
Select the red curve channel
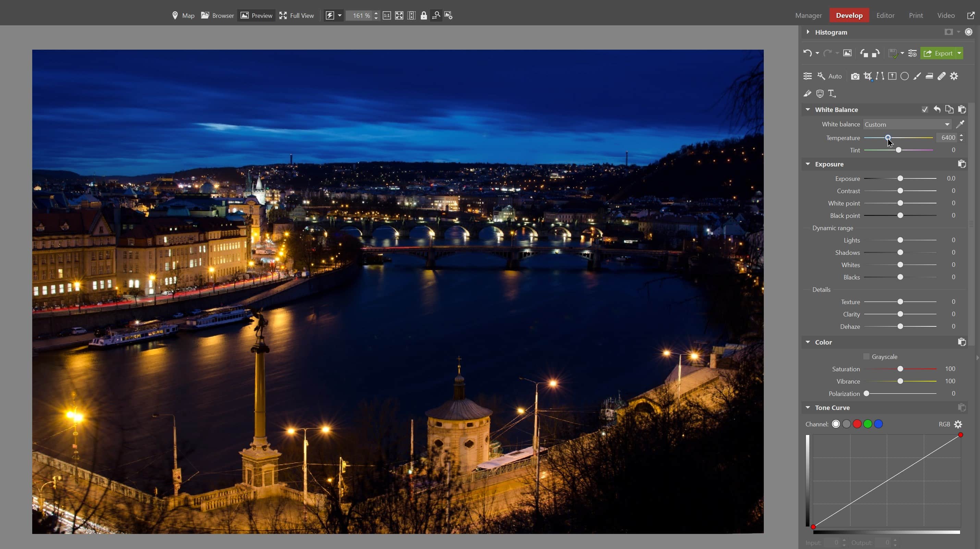click(857, 424)
